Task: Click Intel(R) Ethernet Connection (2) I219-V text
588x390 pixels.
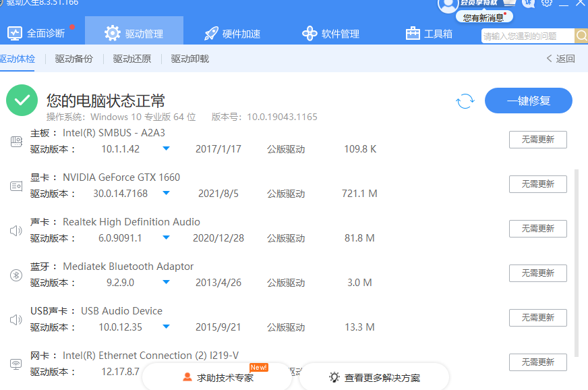Action: click(150, 356)
